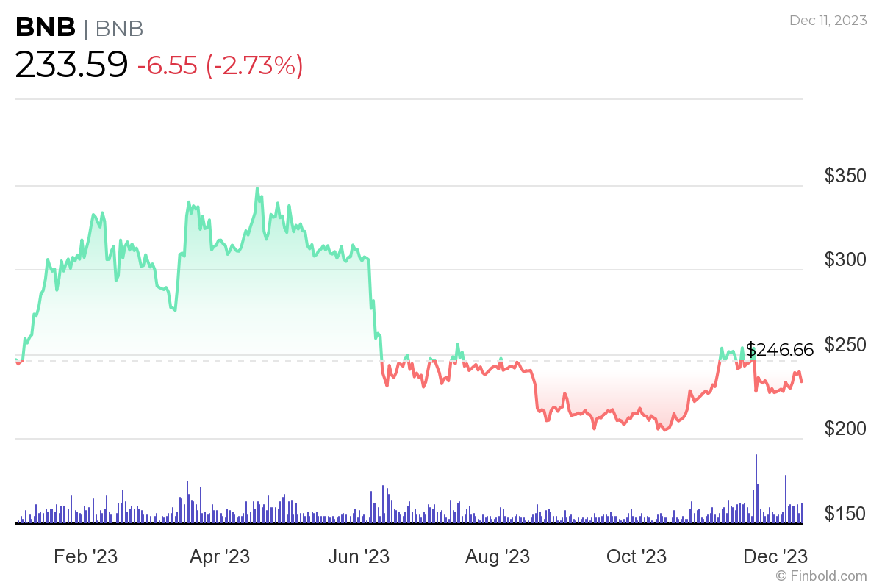Click the bold BNB ticker title
Image resolution: width=882 pixels, height=588 pixels.
pyautogui.click(x=46, y=28)
